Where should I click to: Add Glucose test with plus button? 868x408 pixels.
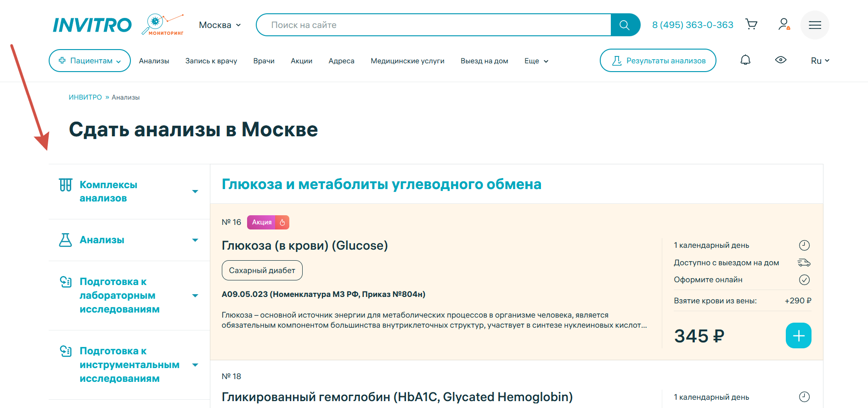pos(799,336)
